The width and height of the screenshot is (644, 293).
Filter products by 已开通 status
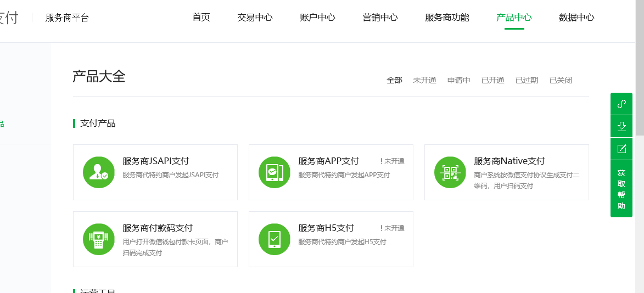pyautogui.click(x=492, y=80)
